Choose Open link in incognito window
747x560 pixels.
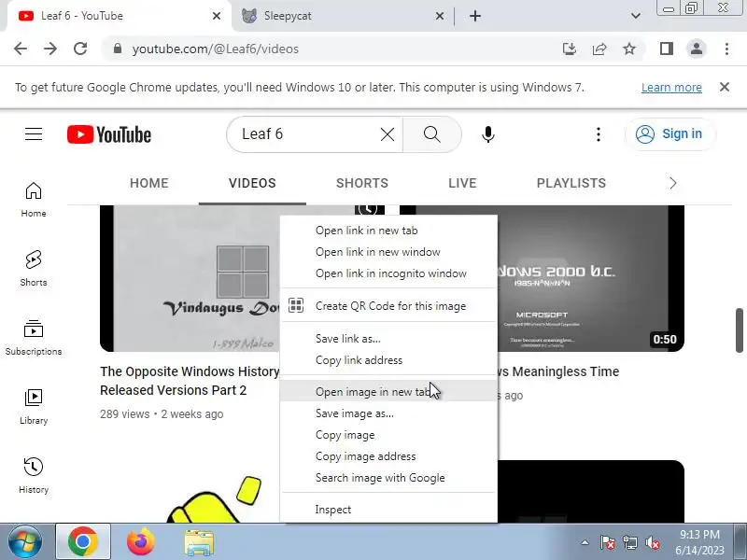[x=388, y=273]
